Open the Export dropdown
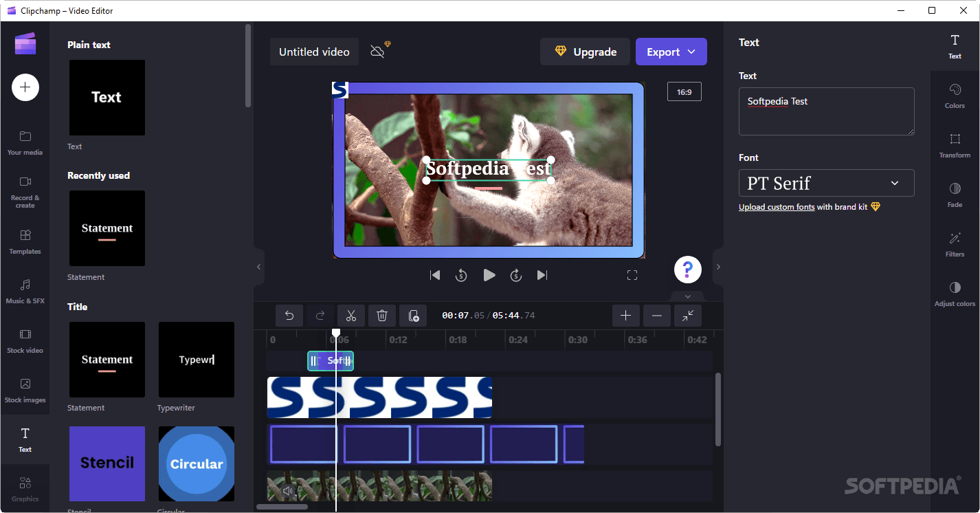 pos(671,51)
